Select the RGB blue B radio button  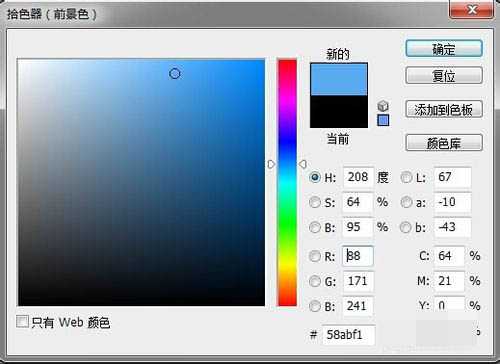[315, 306]
